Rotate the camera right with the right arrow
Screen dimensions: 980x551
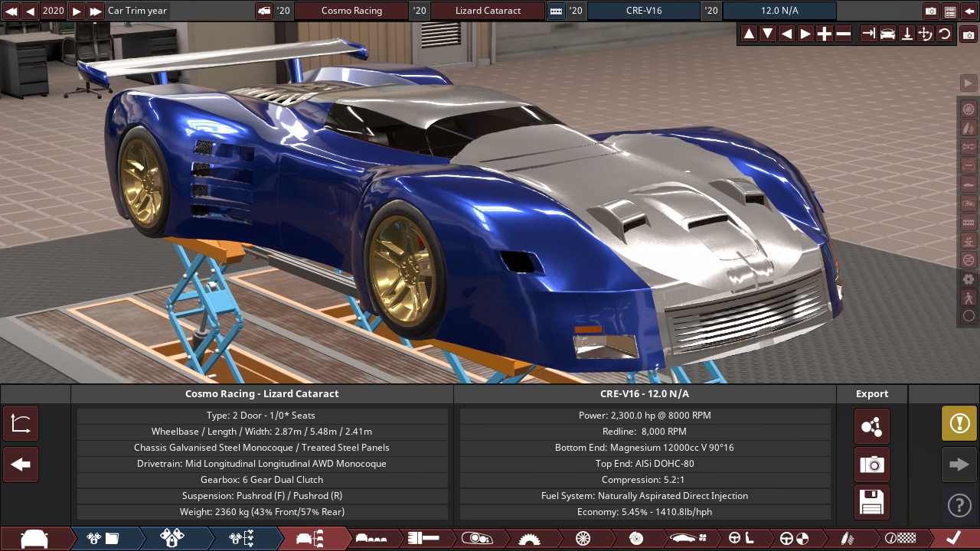click(805, 34)
